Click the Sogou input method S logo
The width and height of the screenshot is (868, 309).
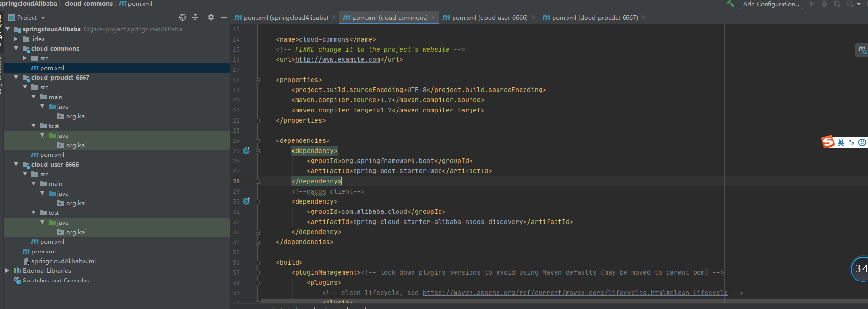(828, 142)
